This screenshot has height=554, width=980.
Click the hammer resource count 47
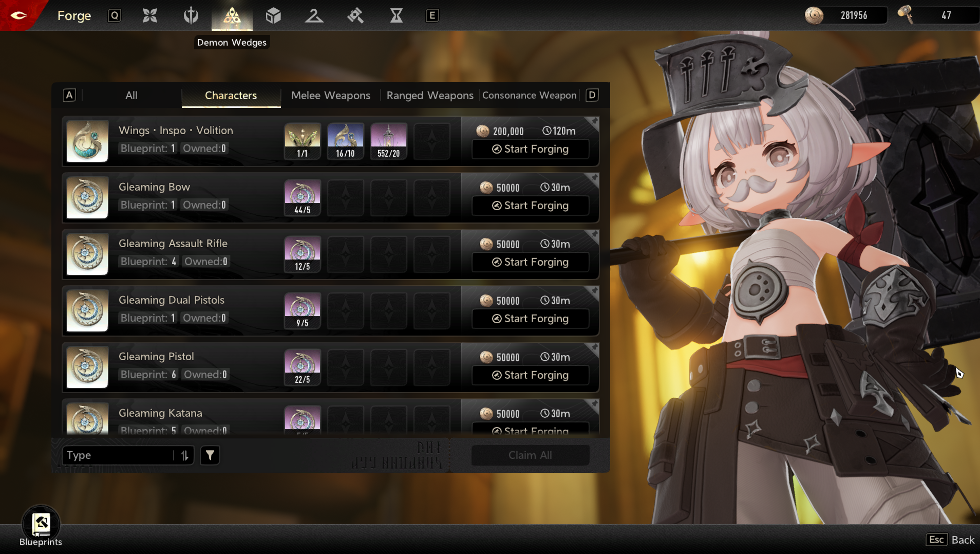tap(946, 15)
